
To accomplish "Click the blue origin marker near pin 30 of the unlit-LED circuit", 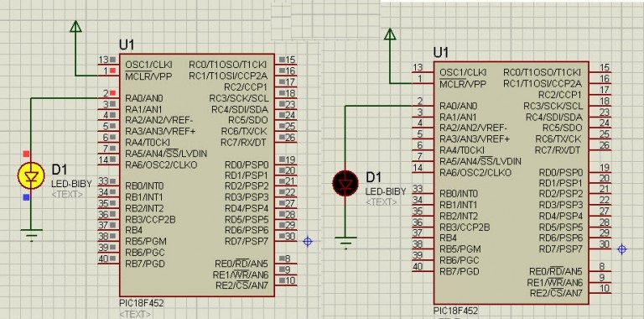I will point(622,248).
